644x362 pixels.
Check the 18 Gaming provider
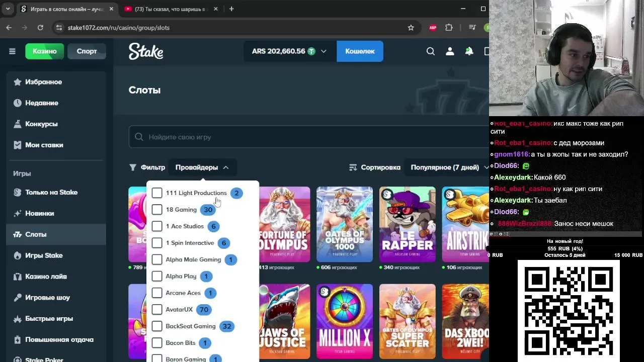(157, 210)
